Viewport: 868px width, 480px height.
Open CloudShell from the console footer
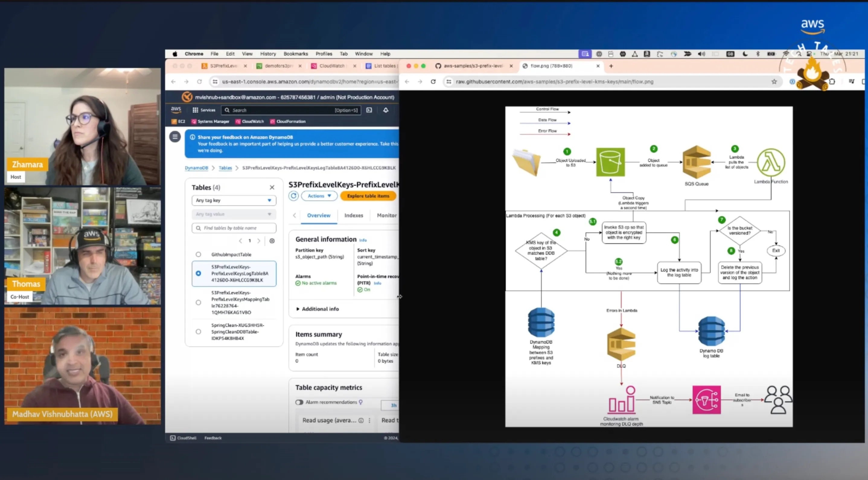183,438
